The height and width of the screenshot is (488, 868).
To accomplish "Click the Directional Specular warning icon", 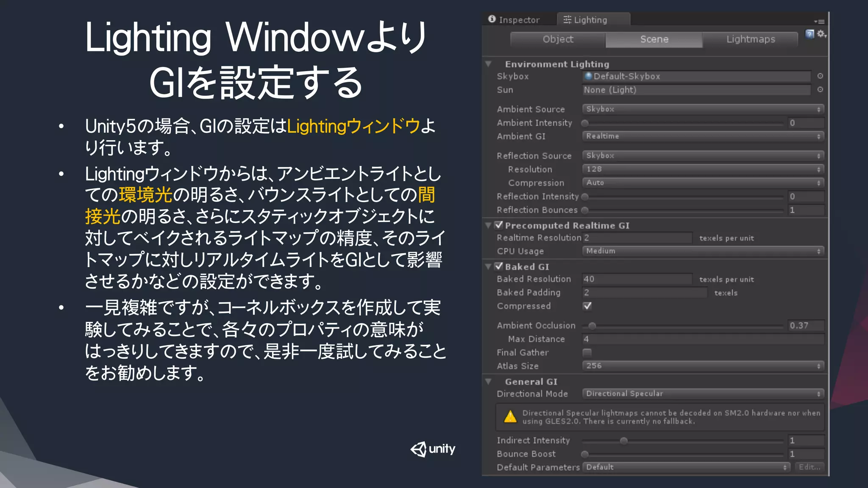I will (x=510, y=417).
